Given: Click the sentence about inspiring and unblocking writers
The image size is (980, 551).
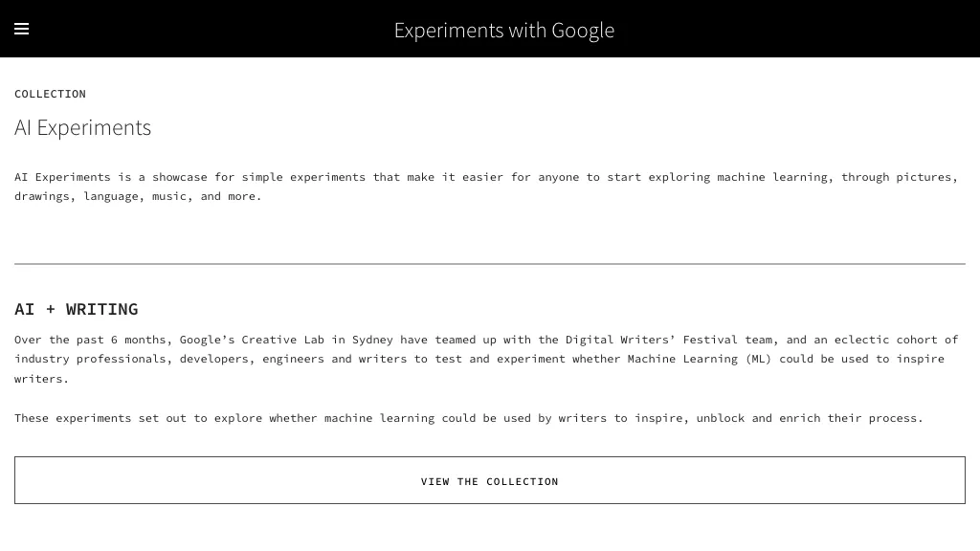Looking at the screenshot, I should [468, 417].
